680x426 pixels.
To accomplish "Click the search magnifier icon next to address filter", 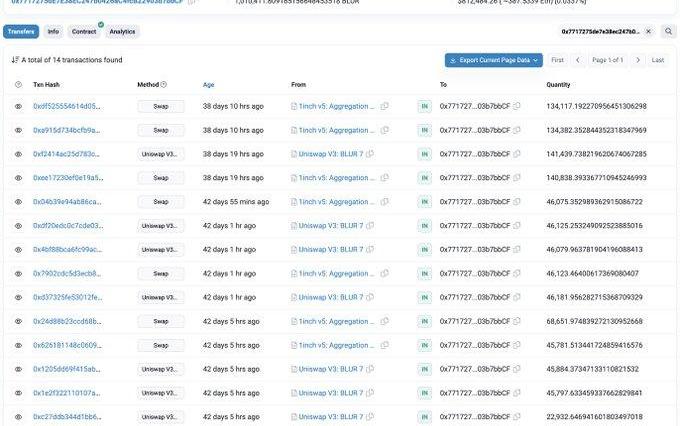I will tap(669, 32).
